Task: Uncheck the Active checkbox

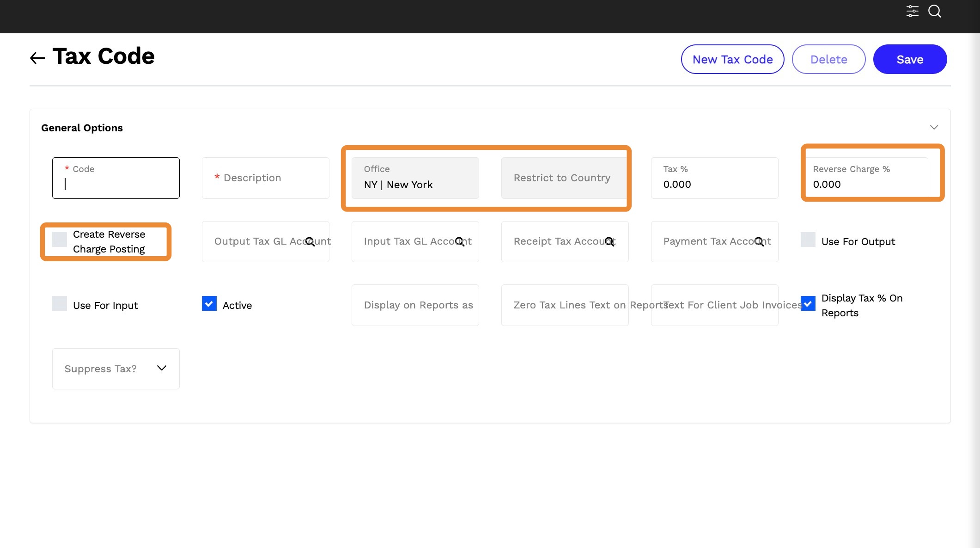Action: click(209, 303)
